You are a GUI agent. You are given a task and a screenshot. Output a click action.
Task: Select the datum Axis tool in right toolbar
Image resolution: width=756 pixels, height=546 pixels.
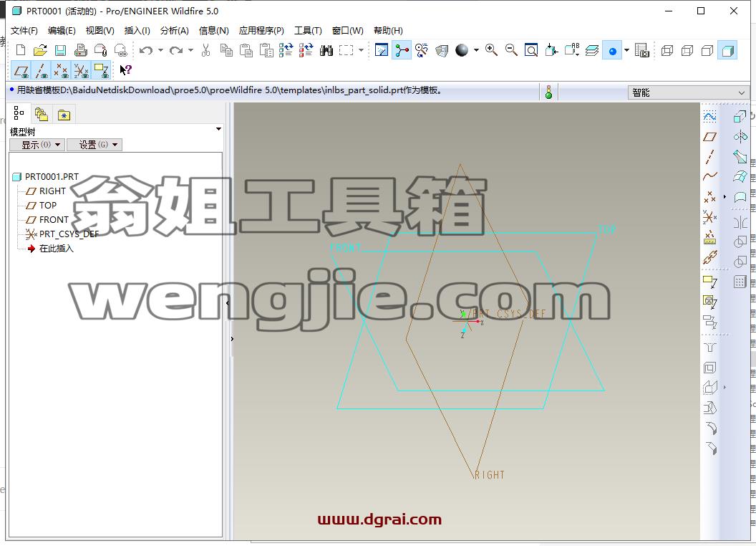[709, 156]
